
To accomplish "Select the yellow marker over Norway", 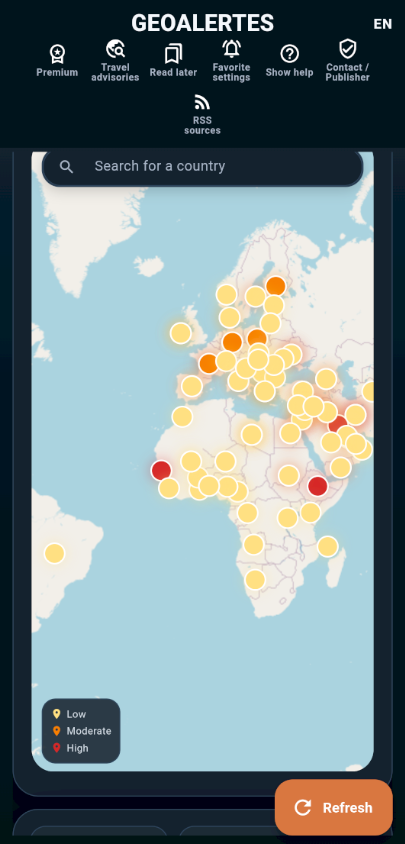I will [227, 294].
